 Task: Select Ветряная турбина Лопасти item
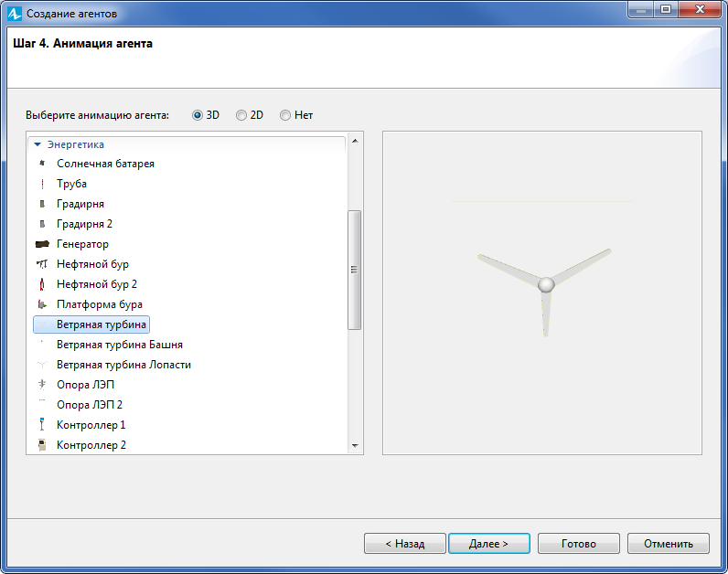point(124,365)
